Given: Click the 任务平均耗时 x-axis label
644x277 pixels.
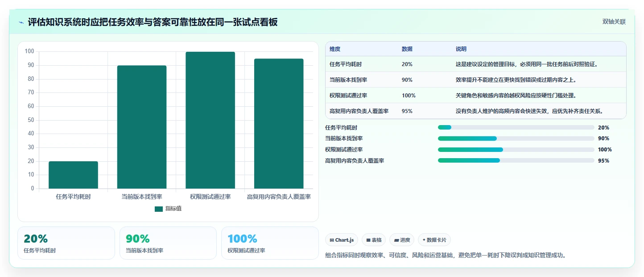Looking at the screenshot, I should pyautogui.click(x=73, y=197).
